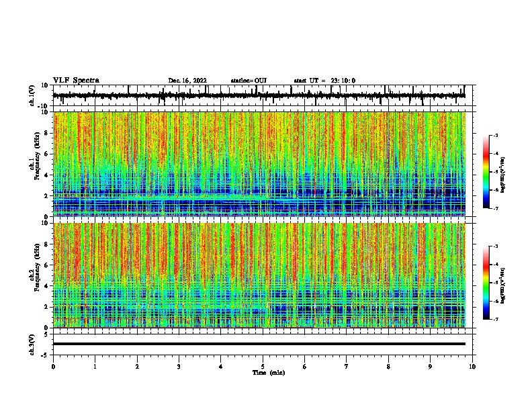Click the "ch.3(V)" axis label
532x411 pixels.
[32, 345]
